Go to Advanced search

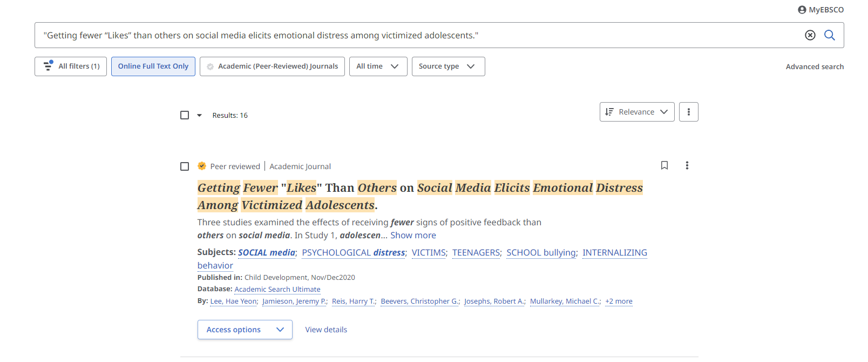coord(815,66)
